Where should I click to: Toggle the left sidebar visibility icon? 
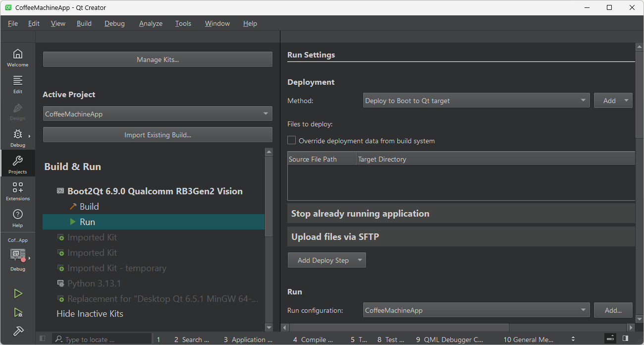coord(43,339)
